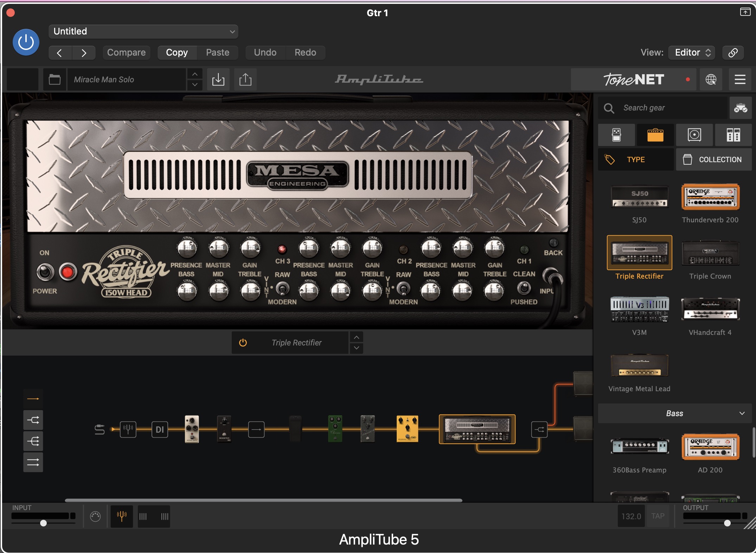Select the Triple Crown amp thumbnail
The width and height of the screenshot is (756, 553).
tap(710, 253)
